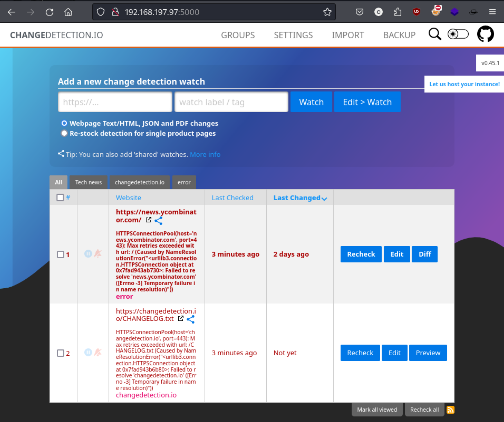
Task: Recheck the news.ycombinator.com watch
Action: coord(361,254)
